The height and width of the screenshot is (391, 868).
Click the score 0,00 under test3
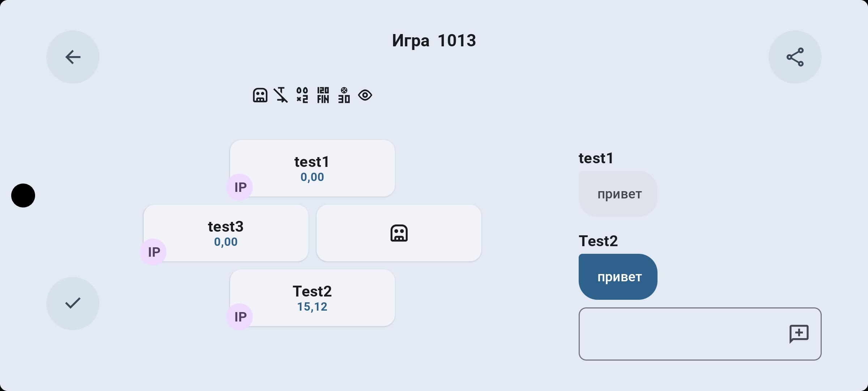(226, 242)
